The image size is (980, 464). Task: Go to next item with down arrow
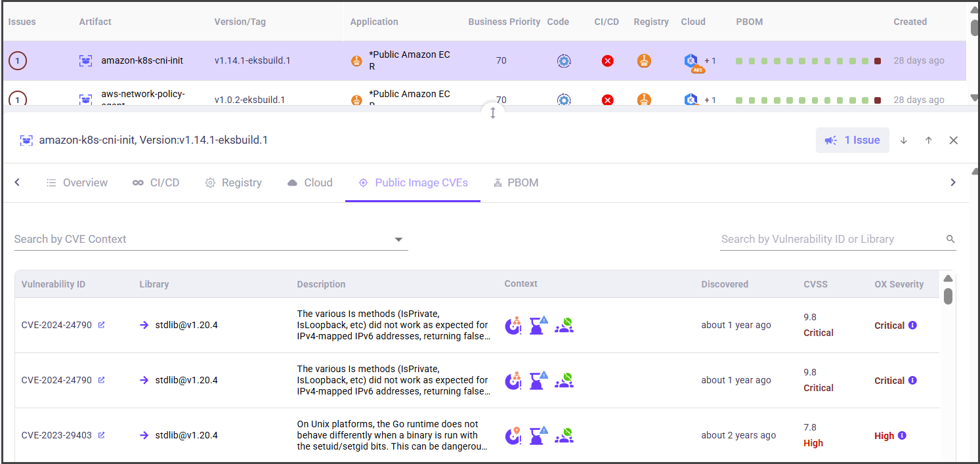tap(904, 140)
